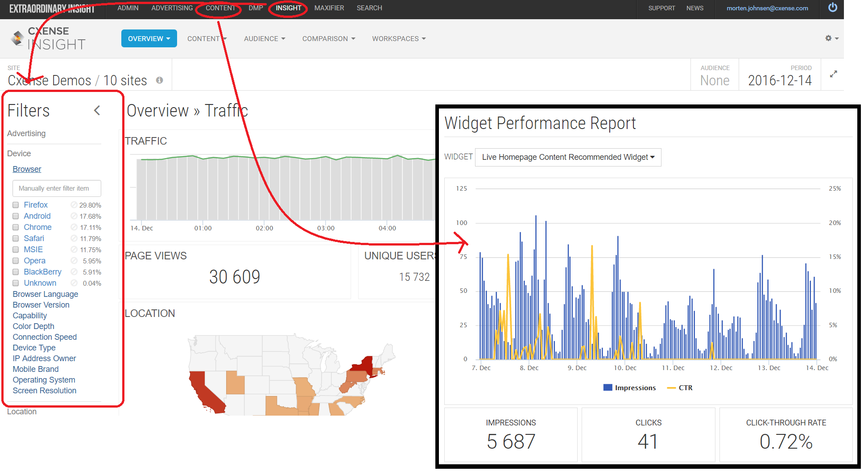
Task: Click the power logout icon
Action: click(832, 8)
